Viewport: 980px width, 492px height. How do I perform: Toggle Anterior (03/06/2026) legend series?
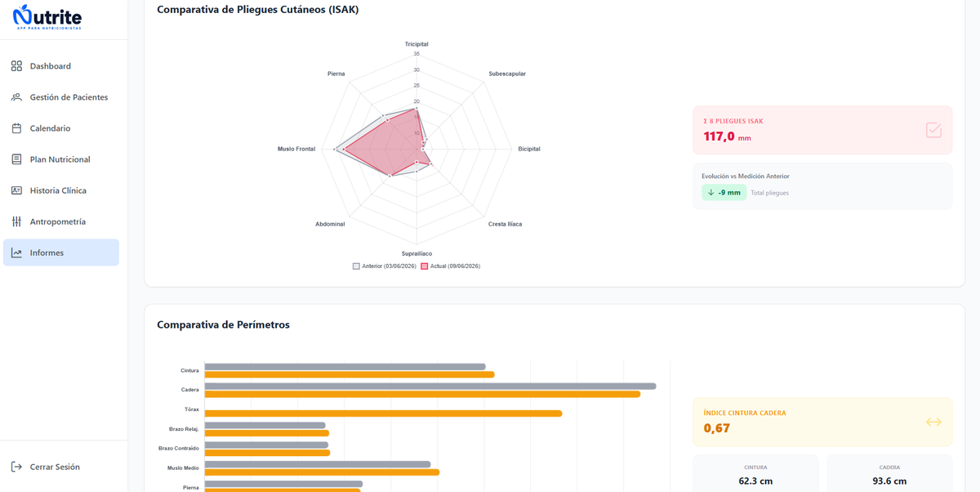384,266
